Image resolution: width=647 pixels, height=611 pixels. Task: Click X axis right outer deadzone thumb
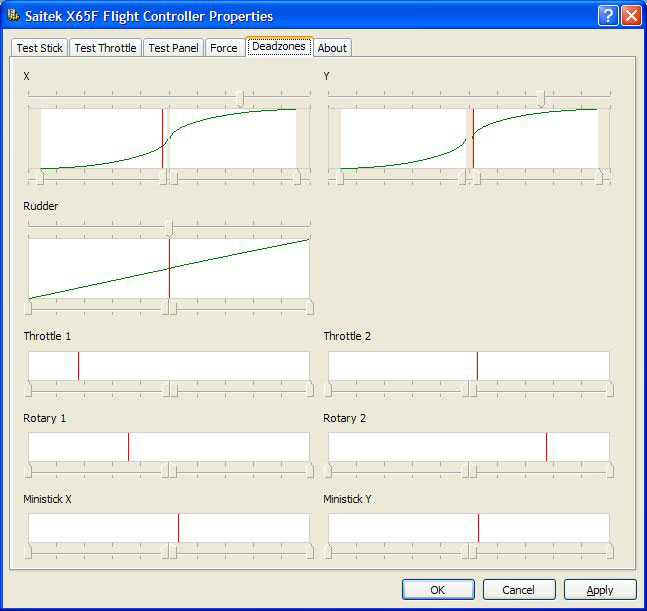[297, 178]
